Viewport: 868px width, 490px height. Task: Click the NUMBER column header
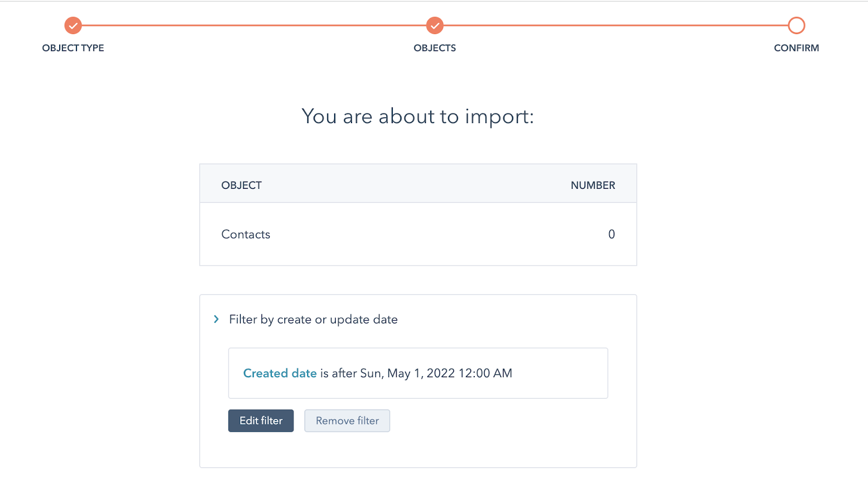tap(592, 186)
